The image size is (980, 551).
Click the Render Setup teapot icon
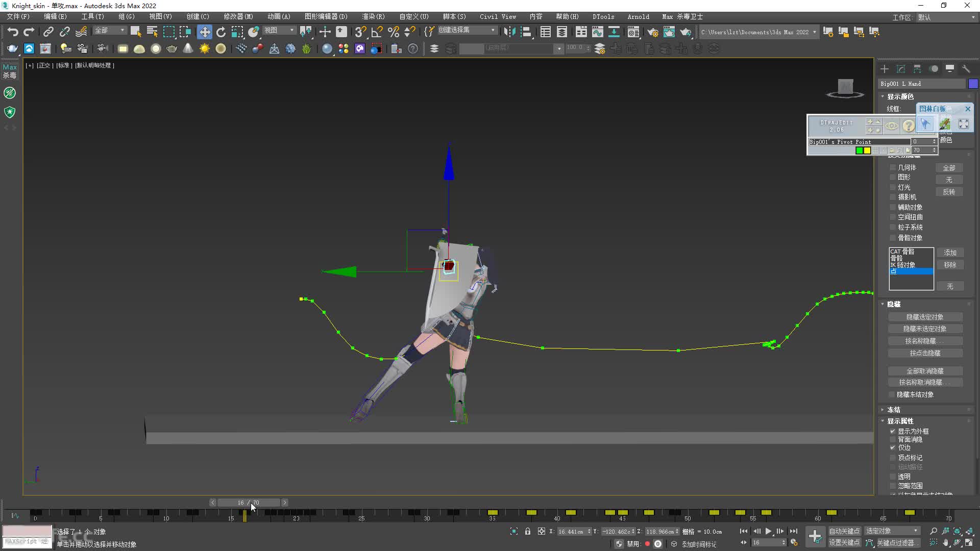652,32
